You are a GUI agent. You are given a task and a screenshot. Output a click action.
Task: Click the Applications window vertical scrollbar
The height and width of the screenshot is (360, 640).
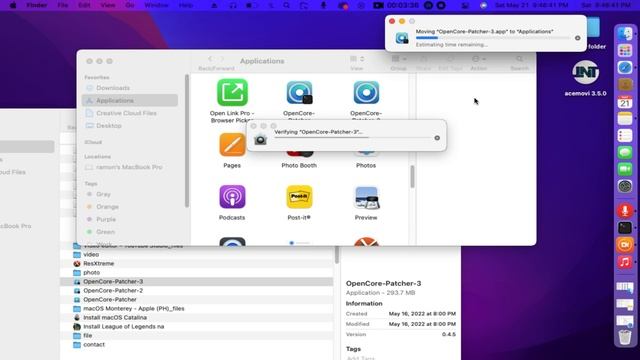click(x=412, y=176)
